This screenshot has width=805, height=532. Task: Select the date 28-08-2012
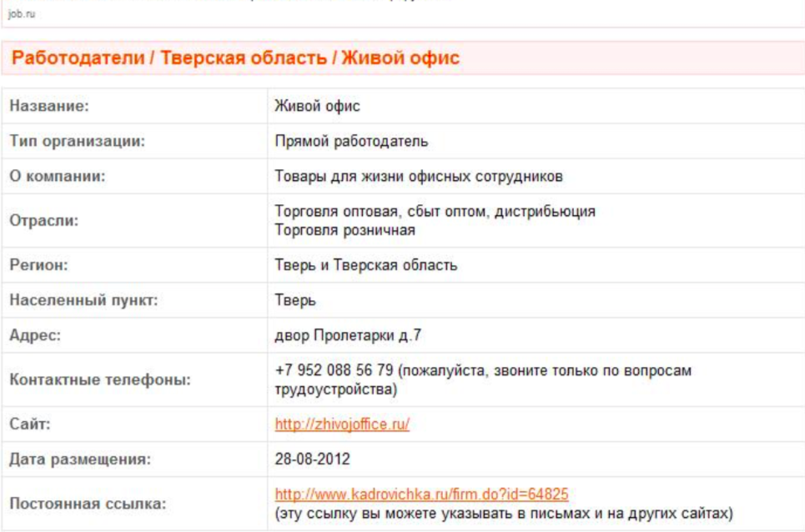pyautogui.click(x=312, y=459)
